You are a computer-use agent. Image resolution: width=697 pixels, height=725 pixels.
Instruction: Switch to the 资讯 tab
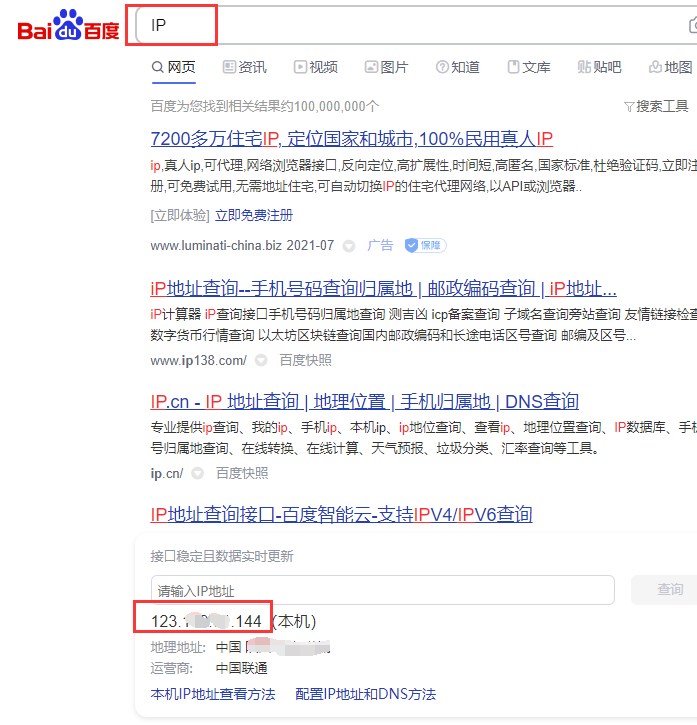tap(245, 67)
